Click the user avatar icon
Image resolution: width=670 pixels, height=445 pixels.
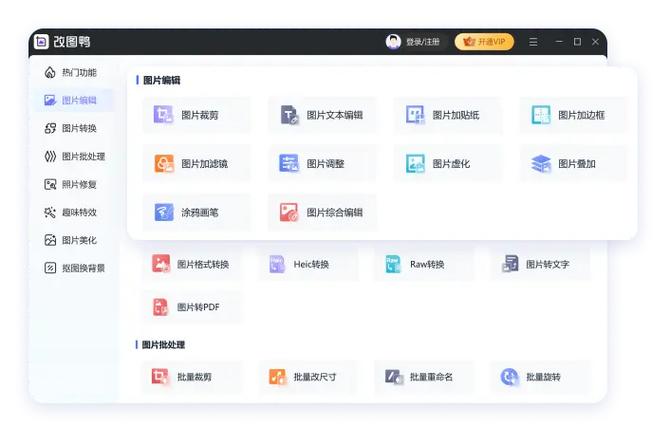tap(393, 41)
